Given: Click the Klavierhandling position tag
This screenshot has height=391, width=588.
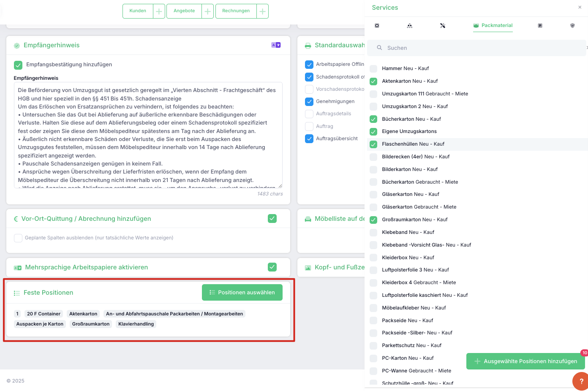Looking at the screenshot, I should pos(136,324).
